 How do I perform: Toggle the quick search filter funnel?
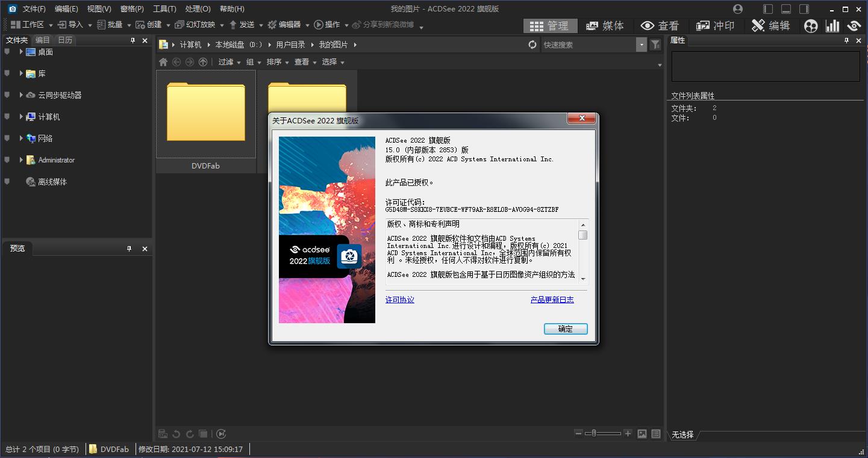[x=655, y=45]
